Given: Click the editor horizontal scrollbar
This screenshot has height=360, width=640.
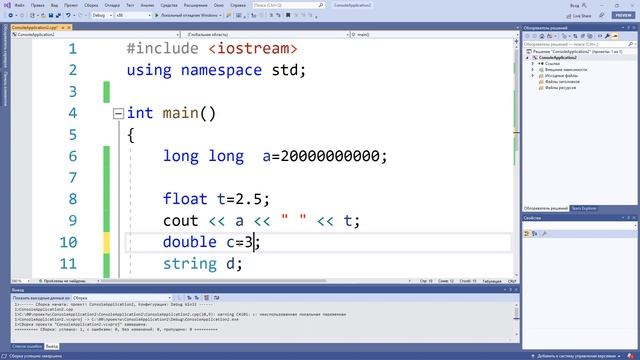Looking at the screenshot, I should [x=214, y=281].
